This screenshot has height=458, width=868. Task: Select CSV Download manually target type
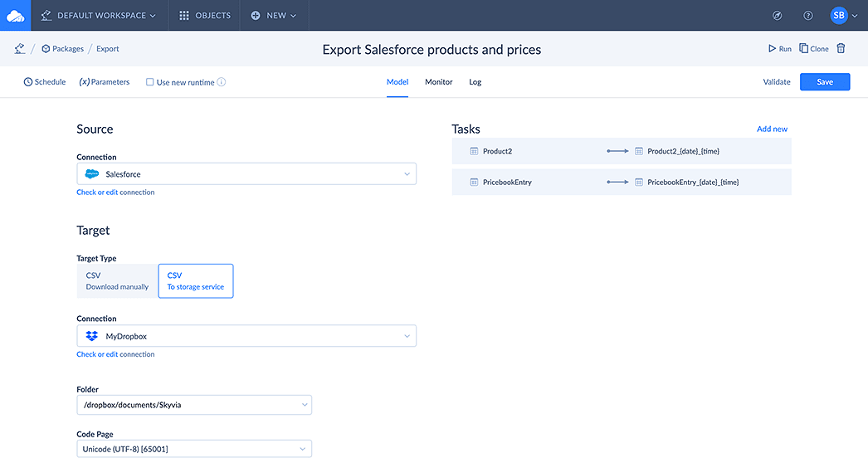(117, 280)
